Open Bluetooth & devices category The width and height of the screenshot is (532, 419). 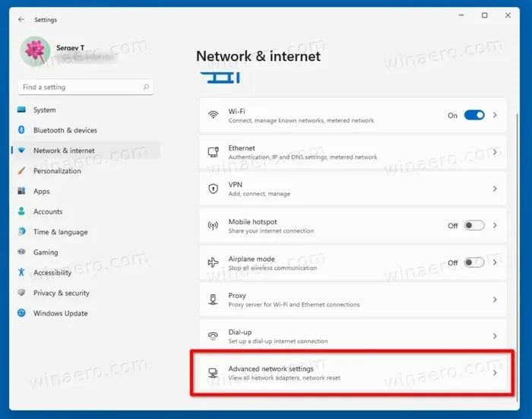pos(85,130)
